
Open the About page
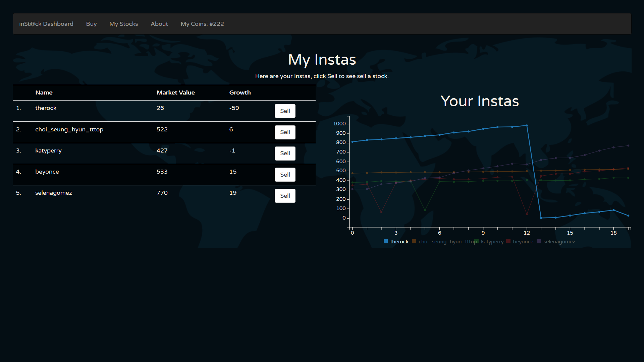(x=159, y=24)
